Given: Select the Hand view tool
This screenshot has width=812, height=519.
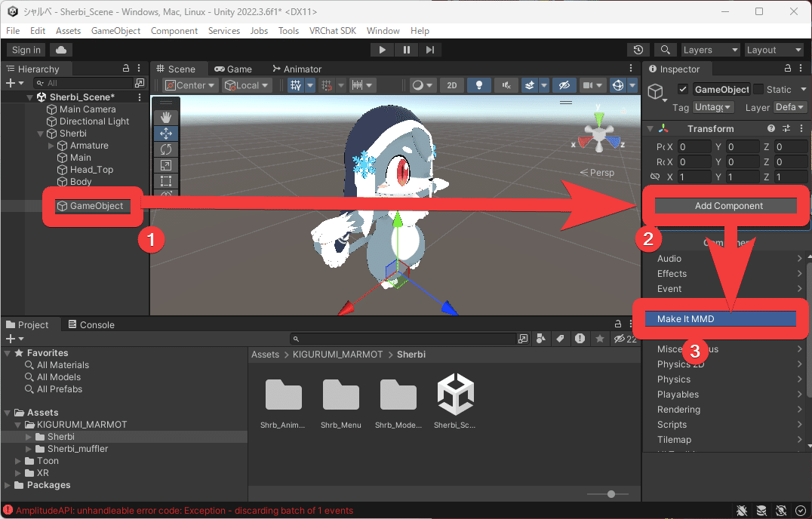Looking at the screenshot, I should (x=166, y=118).
